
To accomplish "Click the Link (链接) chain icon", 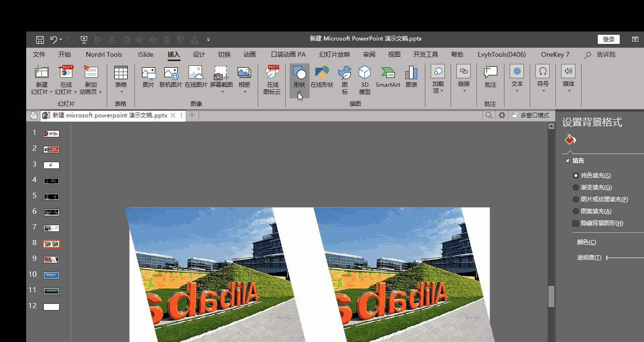I will (x=463, y=71).
